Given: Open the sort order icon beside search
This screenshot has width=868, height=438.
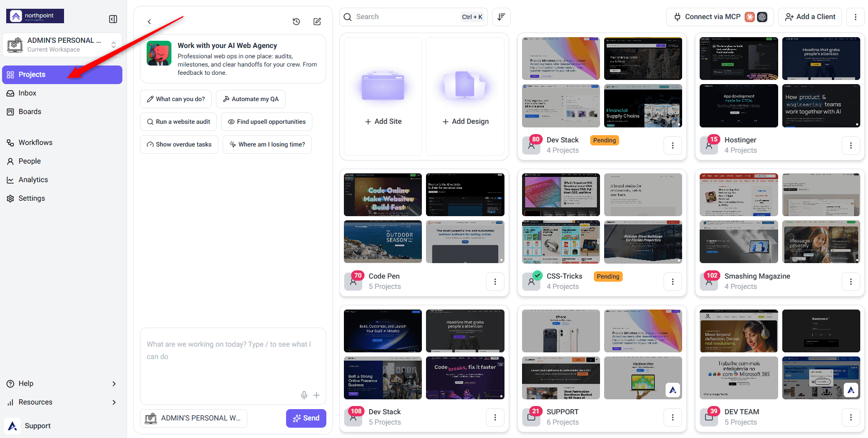Looking at the screenshot, I should tap(501, 17).
